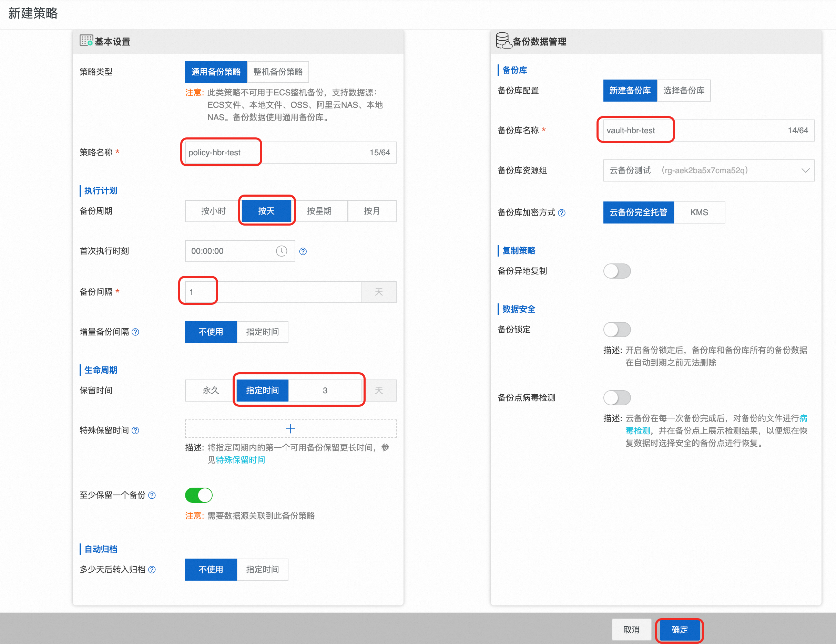The height and width of the screenshot is (644, 836).
Task: Click help icon beside 特殊保留时间
Action: (x=135, y=430)
